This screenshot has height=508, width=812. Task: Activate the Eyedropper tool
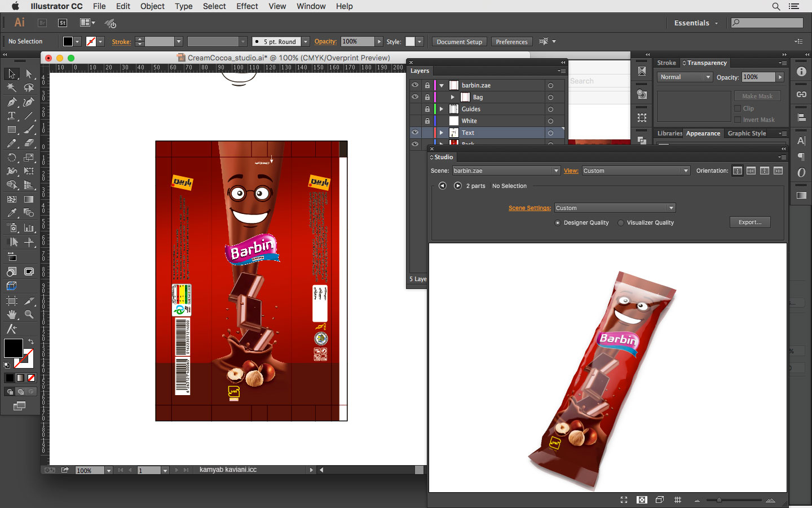coord(11,213)
